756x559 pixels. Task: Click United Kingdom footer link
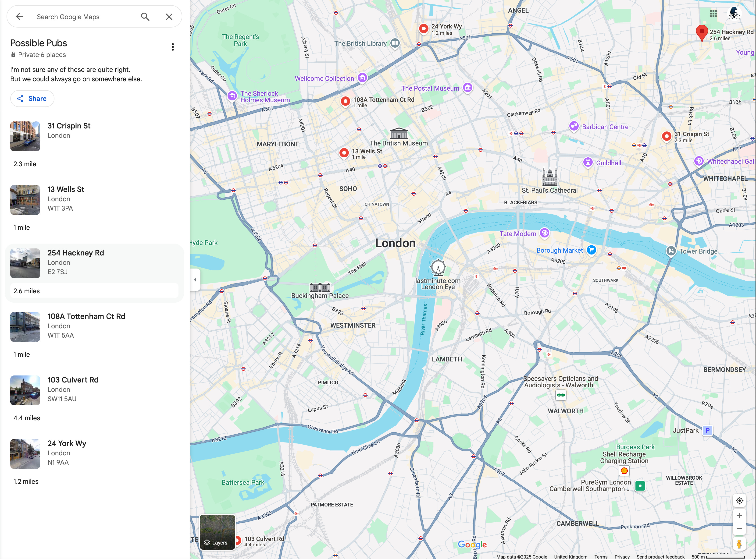[571, 557]
